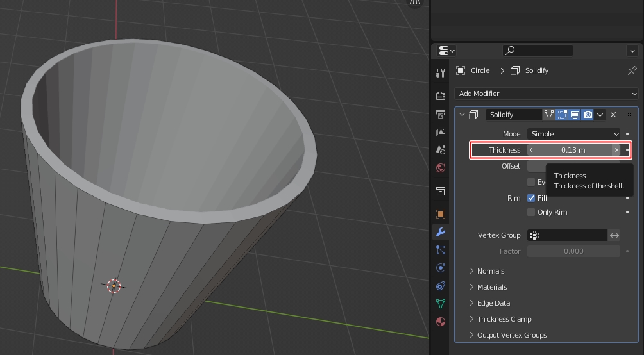Open the Particles properties tab
This screenshot has width=644, height=355.
pos(441,250)
